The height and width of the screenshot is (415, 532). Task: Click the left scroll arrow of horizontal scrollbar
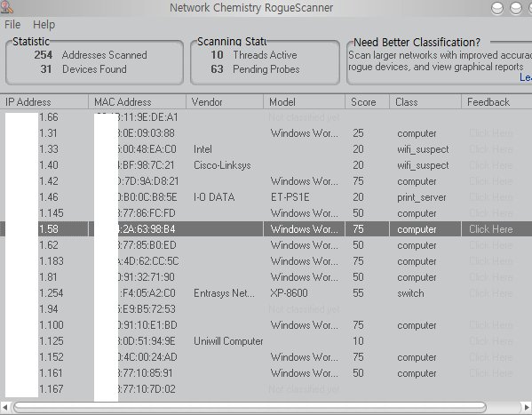coord(4,407)
